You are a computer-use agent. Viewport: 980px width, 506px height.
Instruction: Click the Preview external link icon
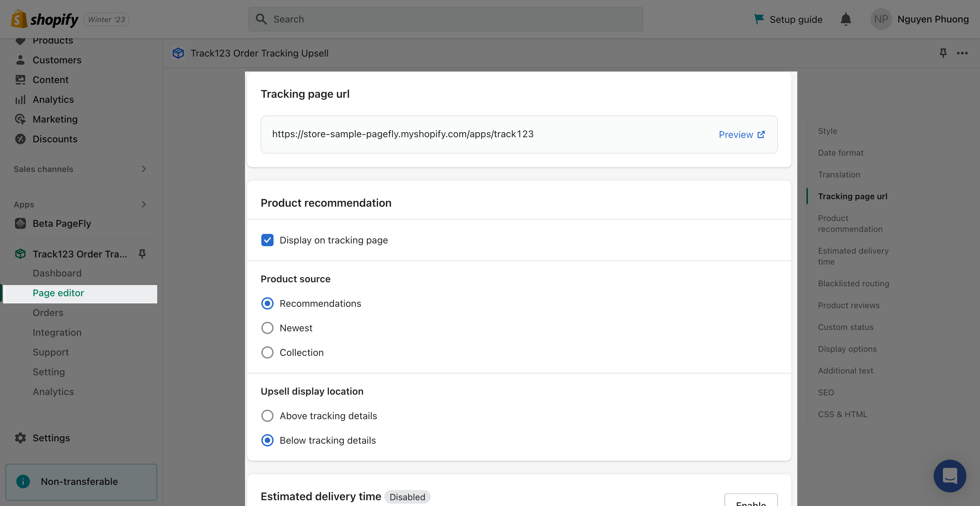(x=761, y=135)
